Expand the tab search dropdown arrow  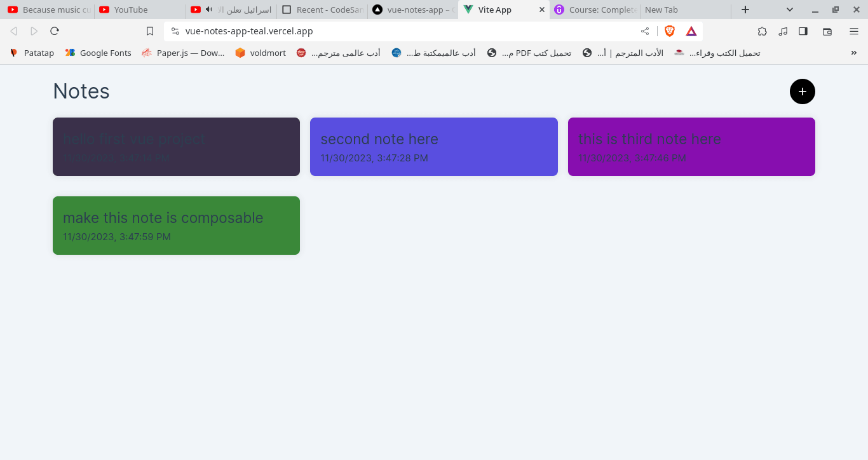tap(789, 10)
